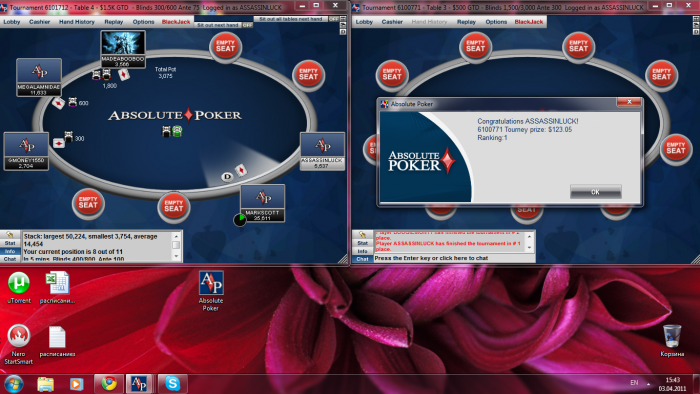Show hidden tray icons arrow
The height and width of the screenshot is (394, 700).
coord(648,384)
